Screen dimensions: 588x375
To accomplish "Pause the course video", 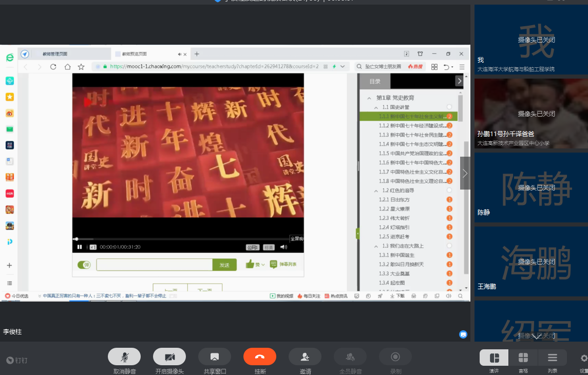I will (x=80, y=247).
